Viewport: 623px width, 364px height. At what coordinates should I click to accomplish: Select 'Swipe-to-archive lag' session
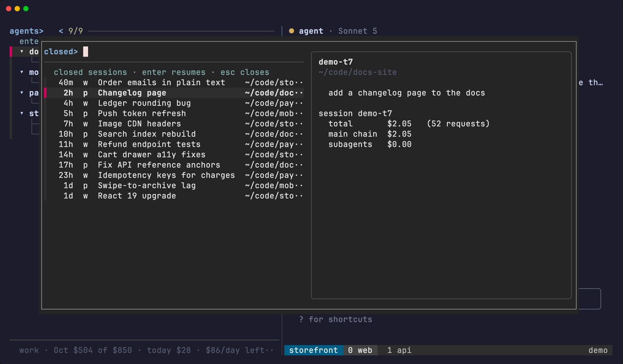click(x=173, y=185)
